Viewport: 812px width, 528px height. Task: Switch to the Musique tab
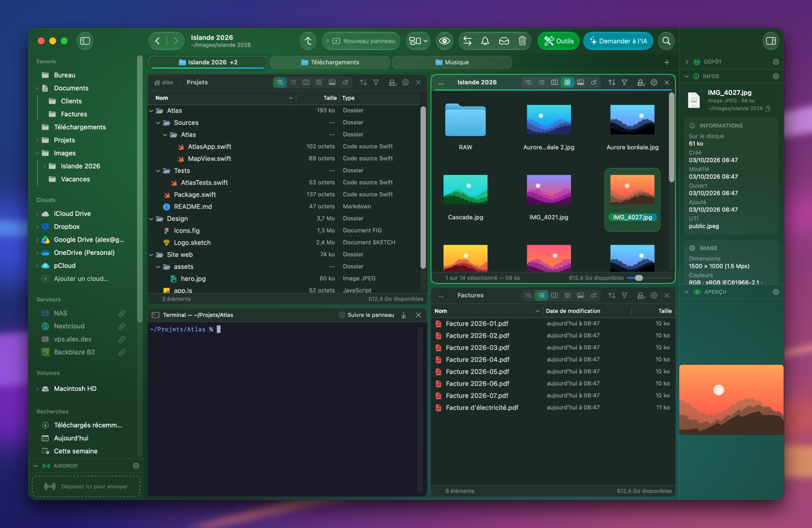pyautogui.click(x=452, y=62)
